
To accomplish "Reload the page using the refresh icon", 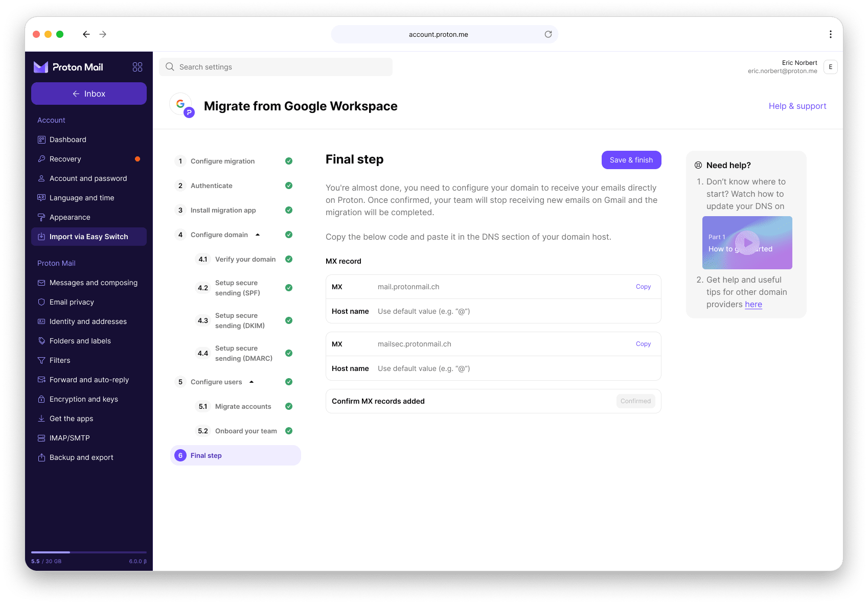I will coord(548,34).
